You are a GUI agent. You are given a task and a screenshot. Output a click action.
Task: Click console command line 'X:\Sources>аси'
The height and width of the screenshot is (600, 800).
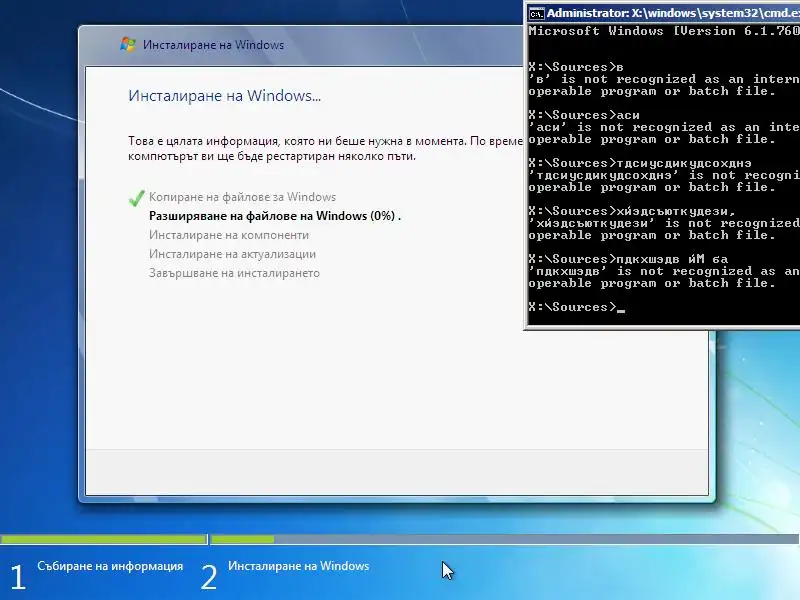pyautogui.click(x=584, y=115)
